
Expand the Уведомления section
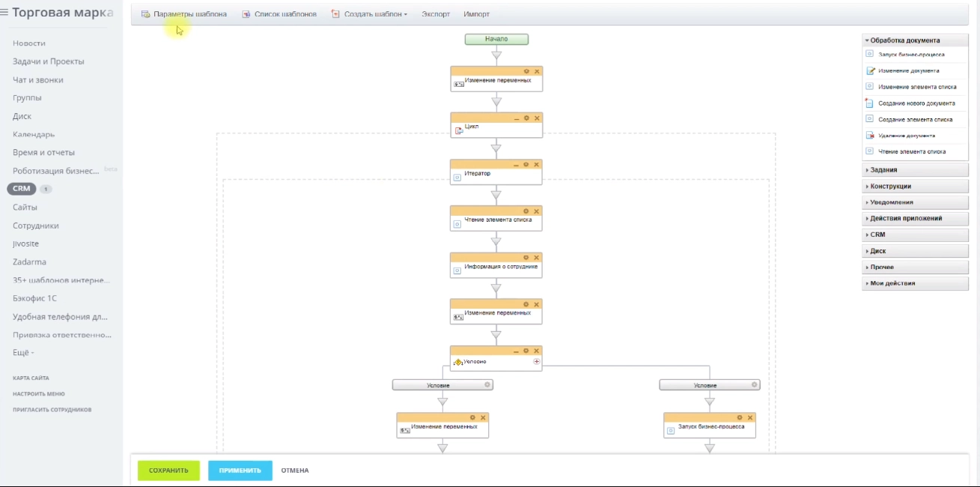[891, 202]
